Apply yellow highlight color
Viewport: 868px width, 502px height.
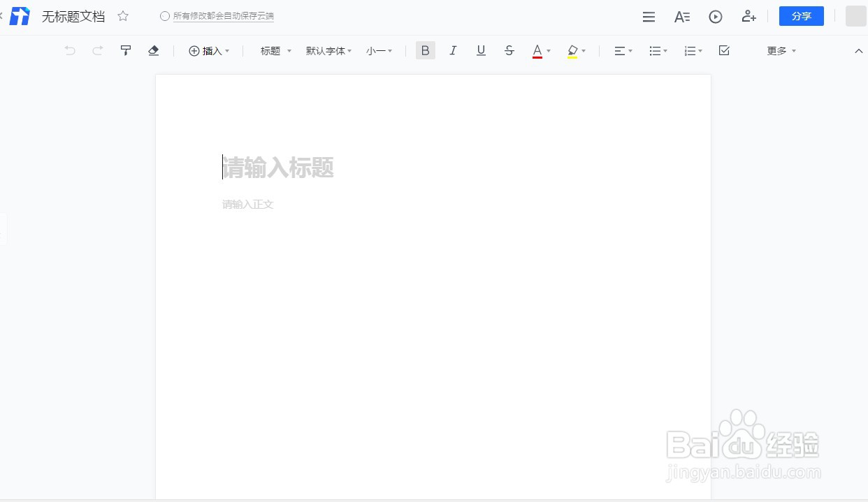tap(572, 51)
